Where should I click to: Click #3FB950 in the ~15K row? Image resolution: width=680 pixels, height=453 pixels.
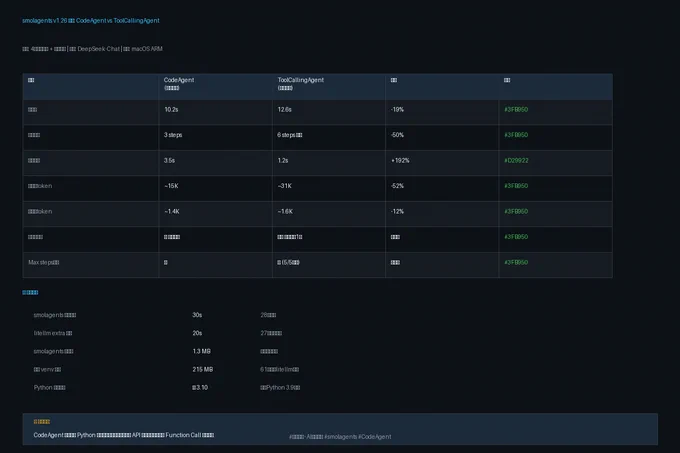tap(516, 186)
